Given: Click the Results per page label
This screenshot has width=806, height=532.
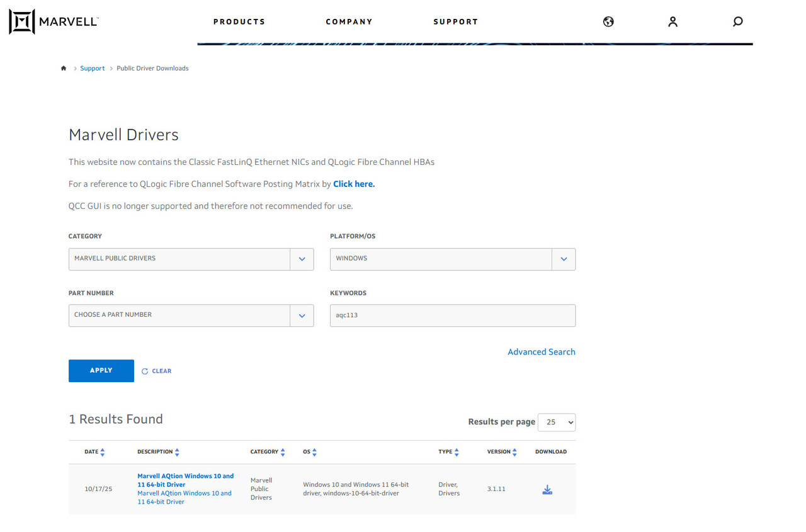Looking at the screenshot, I should click(502, 422).
